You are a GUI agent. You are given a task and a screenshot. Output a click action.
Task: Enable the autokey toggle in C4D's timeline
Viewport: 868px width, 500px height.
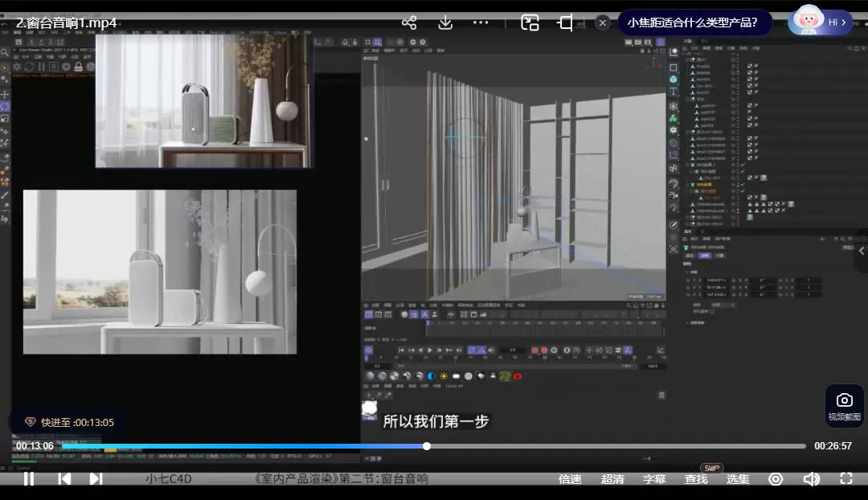(544, 350)
